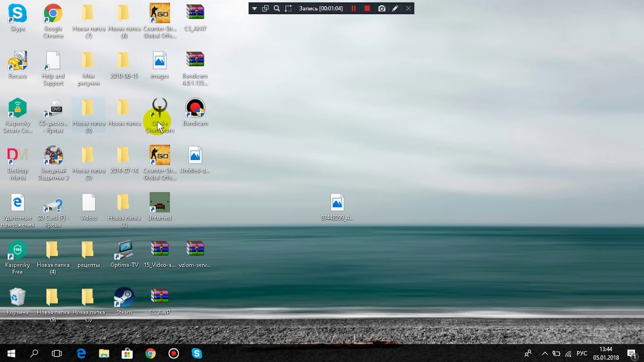Click the window mode icon in the recording bar
Screen dimensions: 644x362
pos(266,9)
